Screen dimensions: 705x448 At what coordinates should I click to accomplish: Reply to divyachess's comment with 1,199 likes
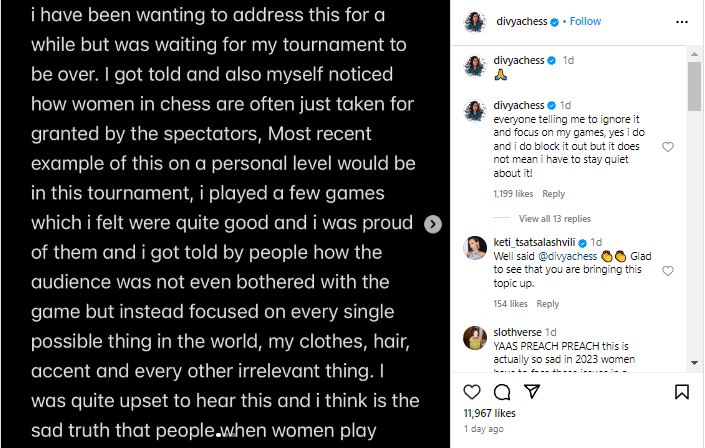(x=553, y=194)
